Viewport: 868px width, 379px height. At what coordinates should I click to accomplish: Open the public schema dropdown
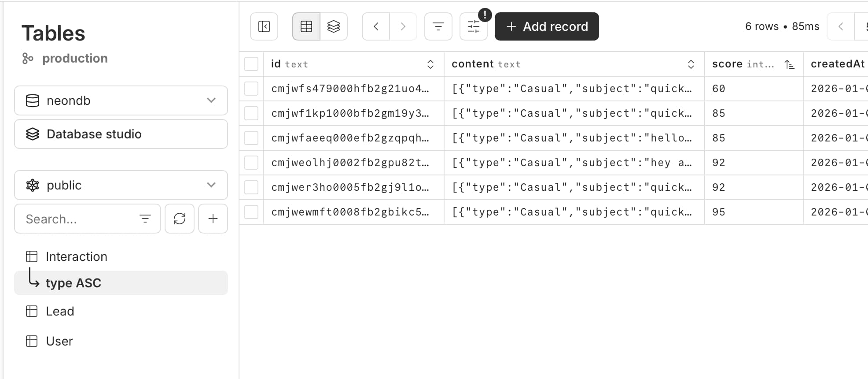(121, 185)
